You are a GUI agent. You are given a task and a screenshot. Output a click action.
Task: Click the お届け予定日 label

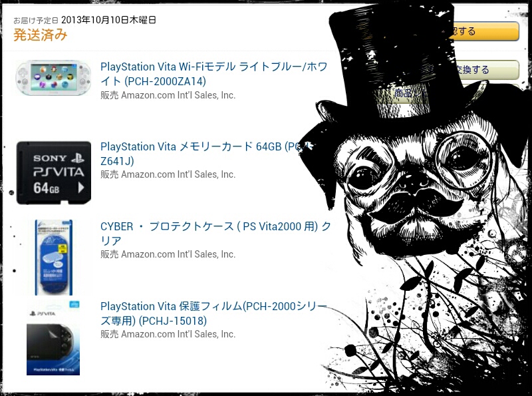coord(36,21)
